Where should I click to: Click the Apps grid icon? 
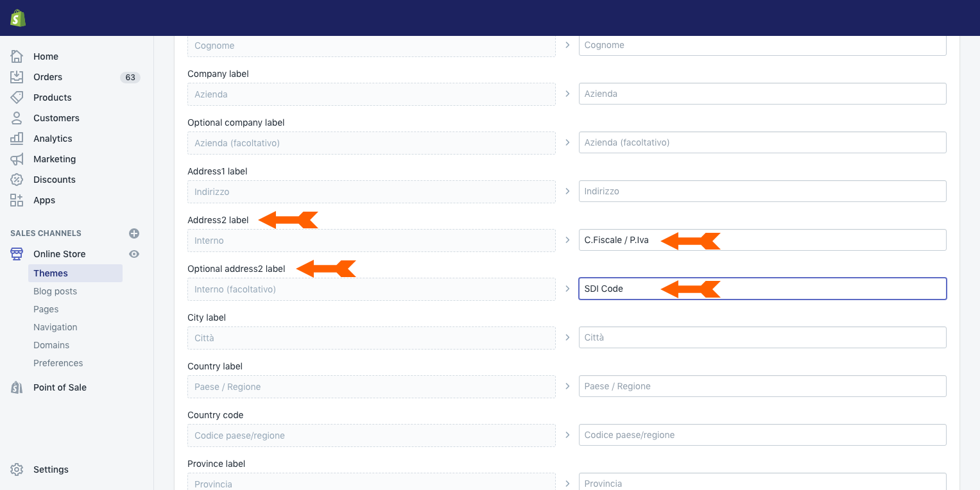tap(17, 200)
